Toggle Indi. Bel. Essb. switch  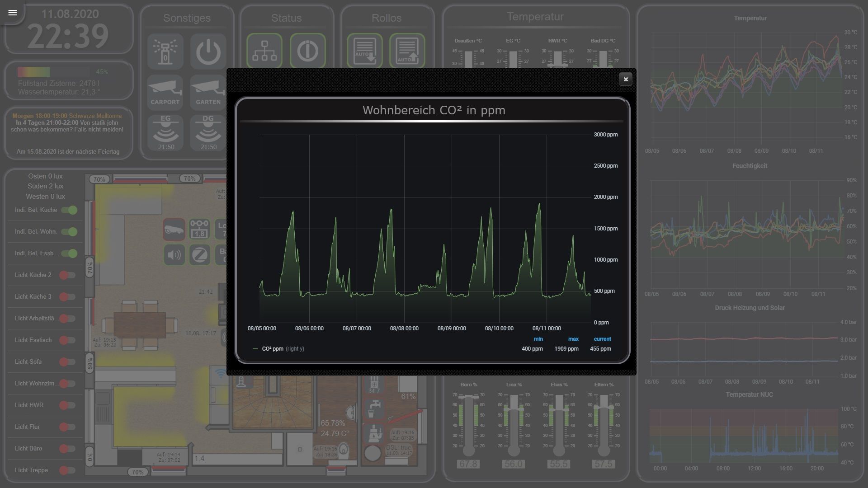pos(69,253)
